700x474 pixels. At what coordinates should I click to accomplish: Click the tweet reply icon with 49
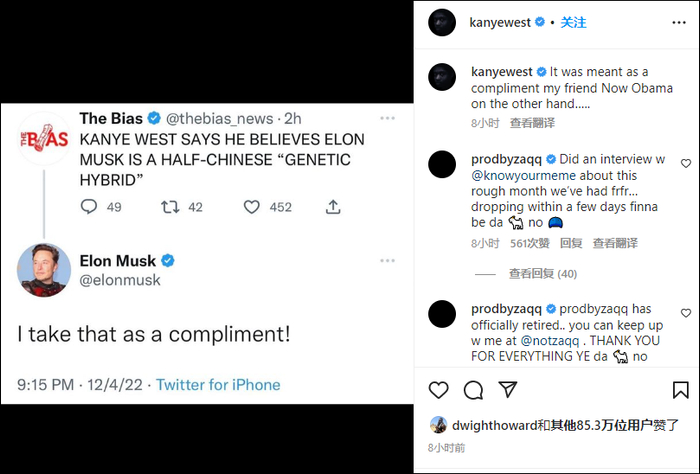pyautogui.click(x=89, y=207)
